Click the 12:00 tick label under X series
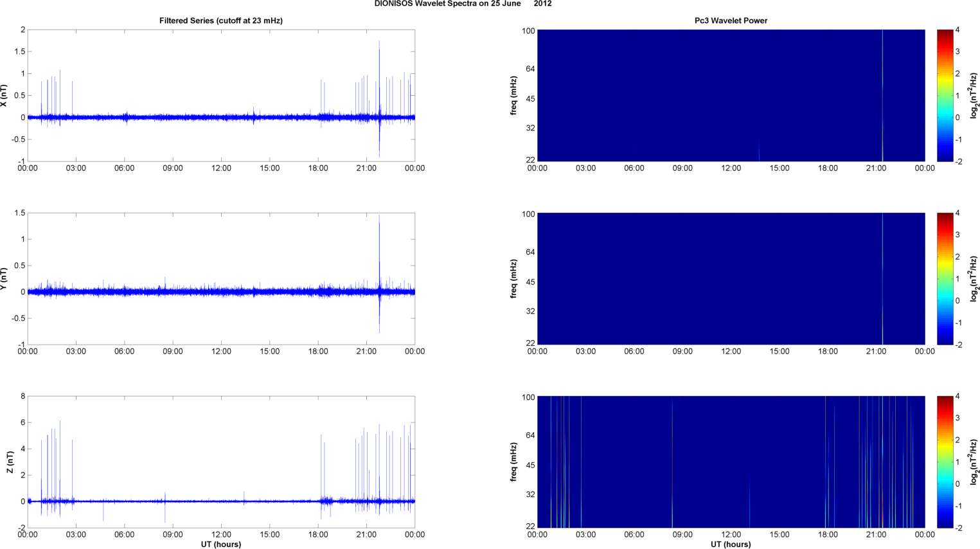The image size is (980, 549). [221, 168]
